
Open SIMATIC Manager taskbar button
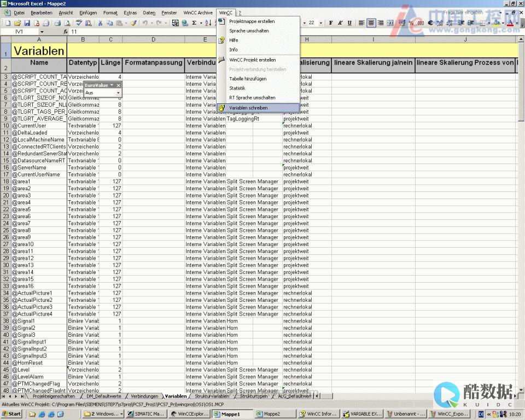tap(146, 414)
